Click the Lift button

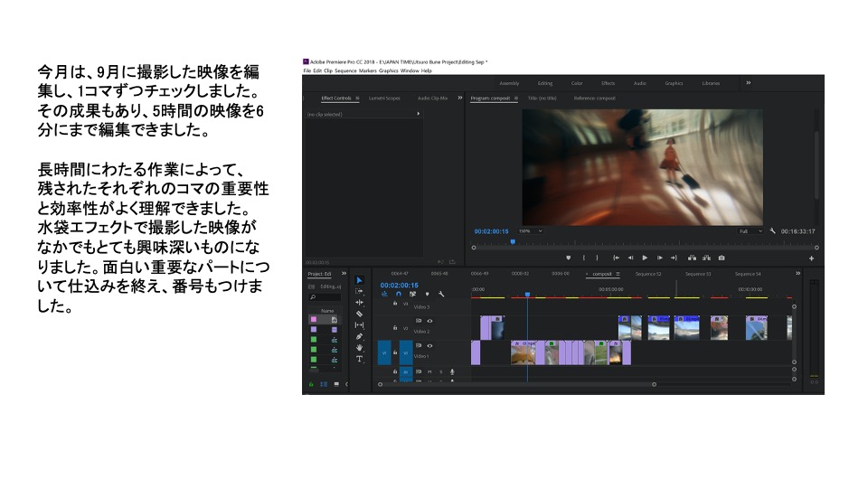(x=692, y=258)
